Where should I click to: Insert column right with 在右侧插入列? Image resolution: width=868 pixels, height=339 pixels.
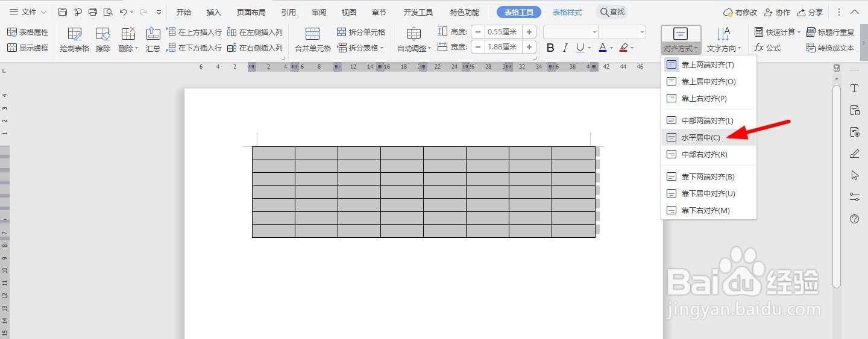coord(255,48)
